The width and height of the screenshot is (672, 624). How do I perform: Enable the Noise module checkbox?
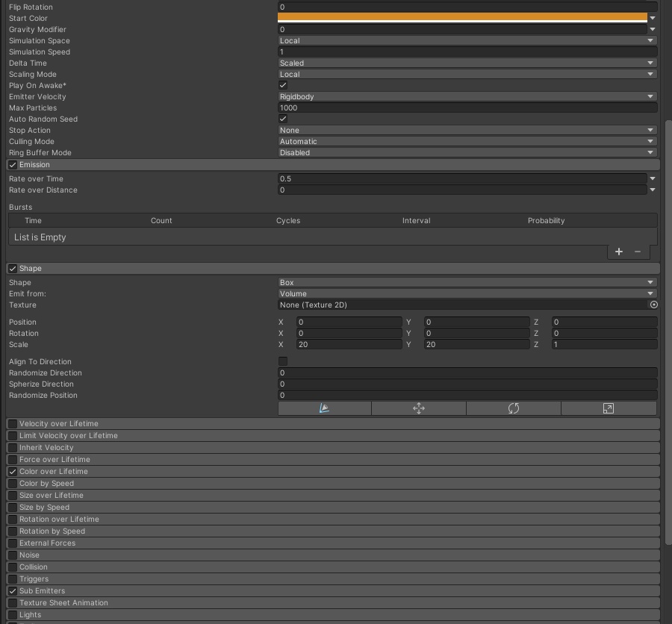[13, 555]
